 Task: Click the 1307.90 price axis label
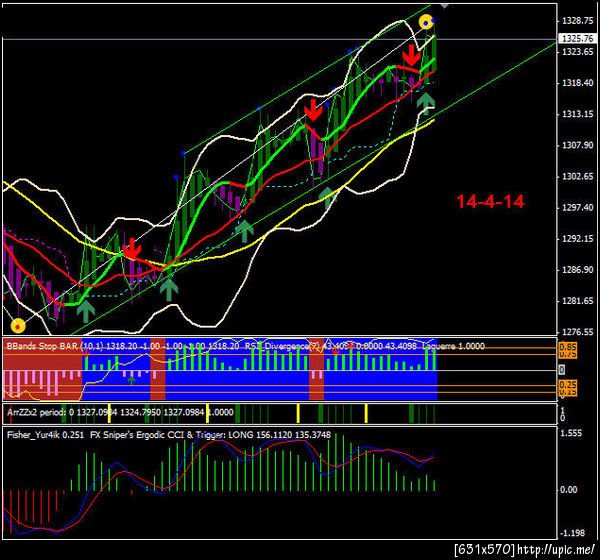click(x=577, y=145)
